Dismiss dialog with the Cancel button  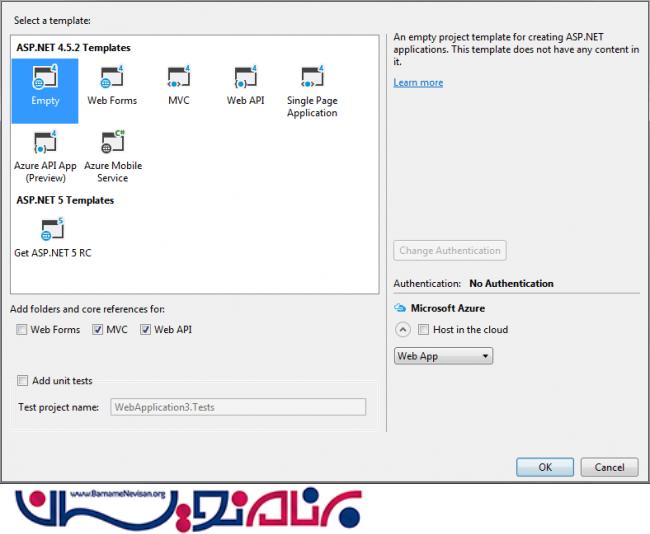click(609, 467)
